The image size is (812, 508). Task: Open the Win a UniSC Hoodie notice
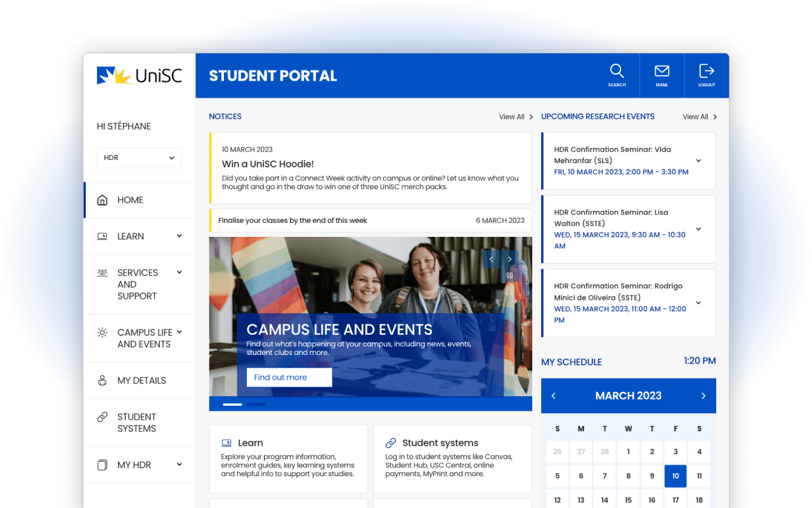pyautogui.click(x=370, y=168)
